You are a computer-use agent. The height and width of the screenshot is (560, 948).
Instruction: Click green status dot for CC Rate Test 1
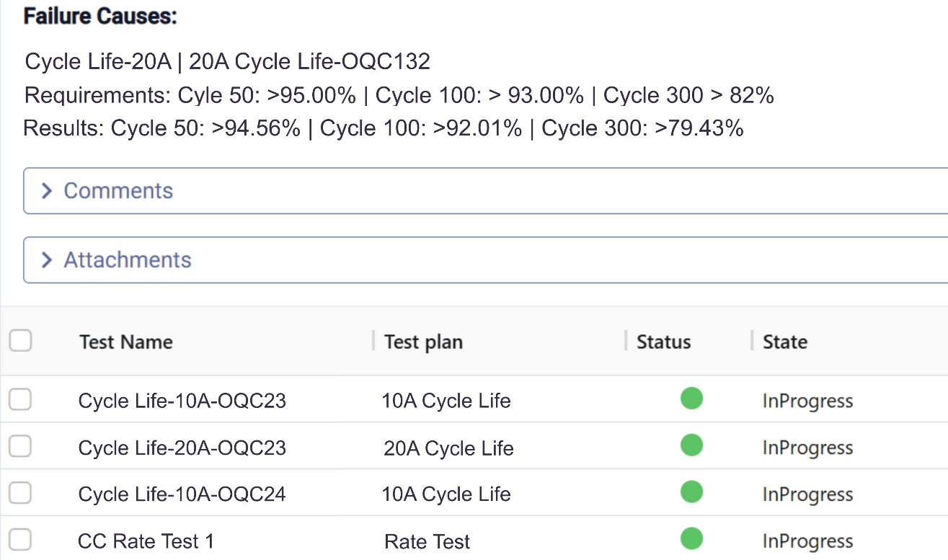coord(691,538)
